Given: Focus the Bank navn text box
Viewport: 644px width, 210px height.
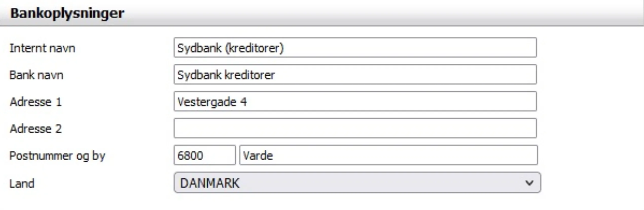Looking at the screenshot, I should (x=355, y=75).
